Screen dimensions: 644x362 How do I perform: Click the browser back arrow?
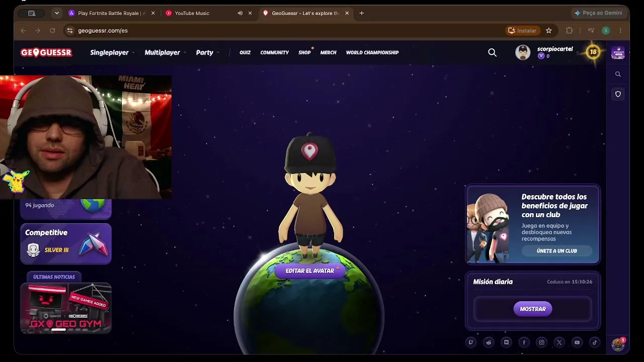click(23, 31)
